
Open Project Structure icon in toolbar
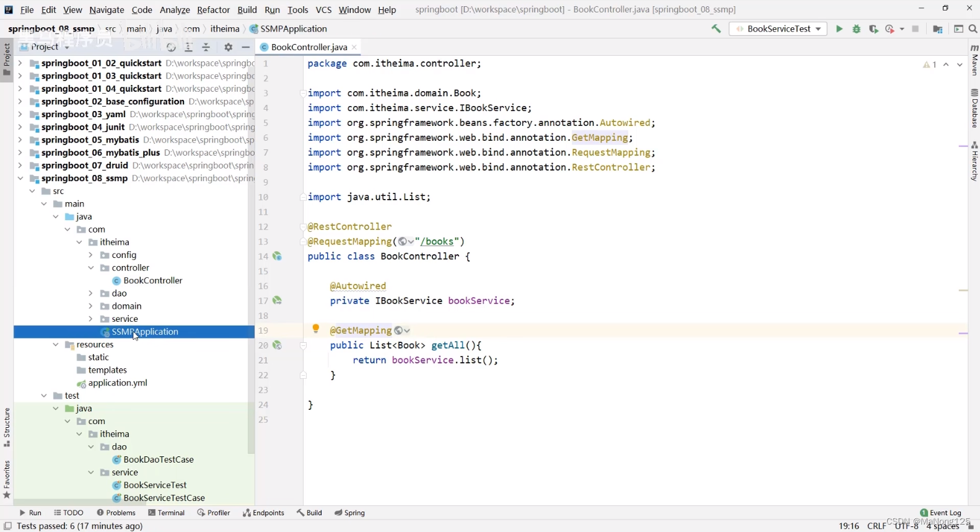(x=938, y=29)
